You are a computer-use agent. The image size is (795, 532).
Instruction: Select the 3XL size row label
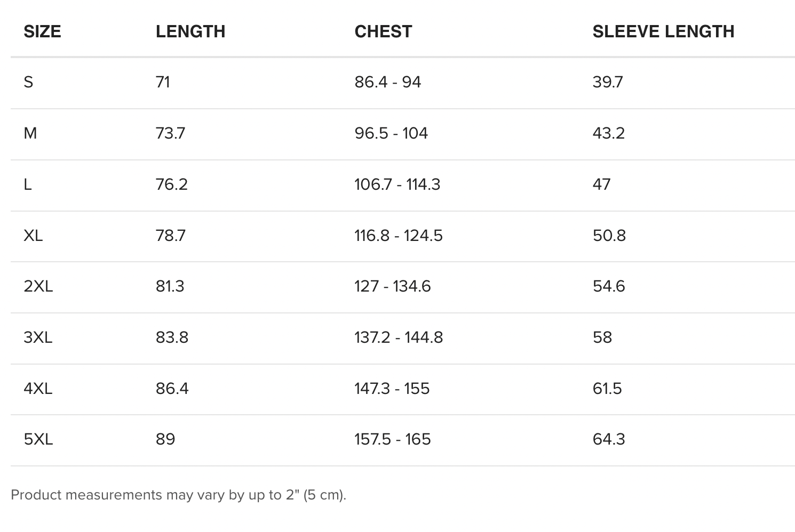tap(38, 337)
